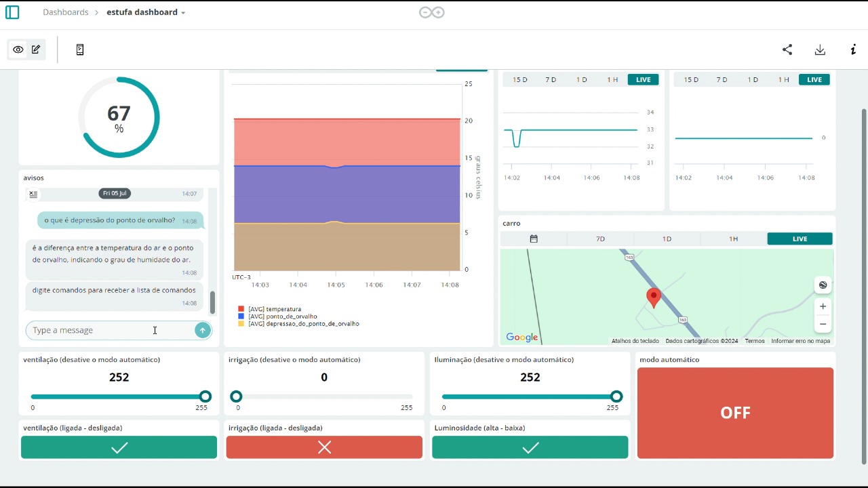
Task: Click avisos chat scrollbar
Action: coord(212,302)
